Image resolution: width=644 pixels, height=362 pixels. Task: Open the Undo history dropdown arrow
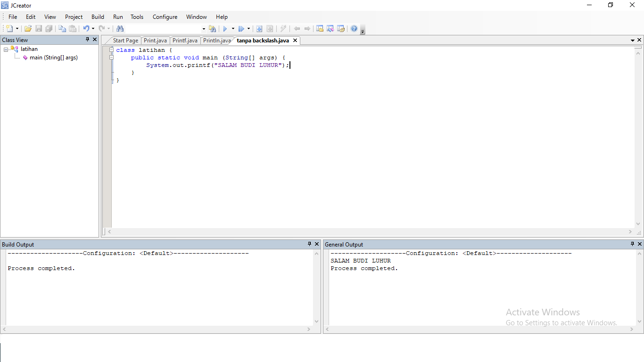[x=92, y=28]
